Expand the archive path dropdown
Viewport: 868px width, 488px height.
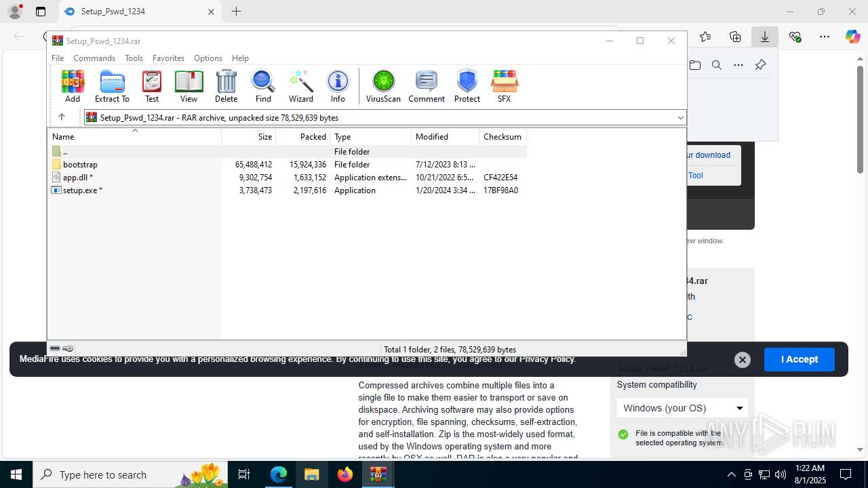click(x=680, y=118)
